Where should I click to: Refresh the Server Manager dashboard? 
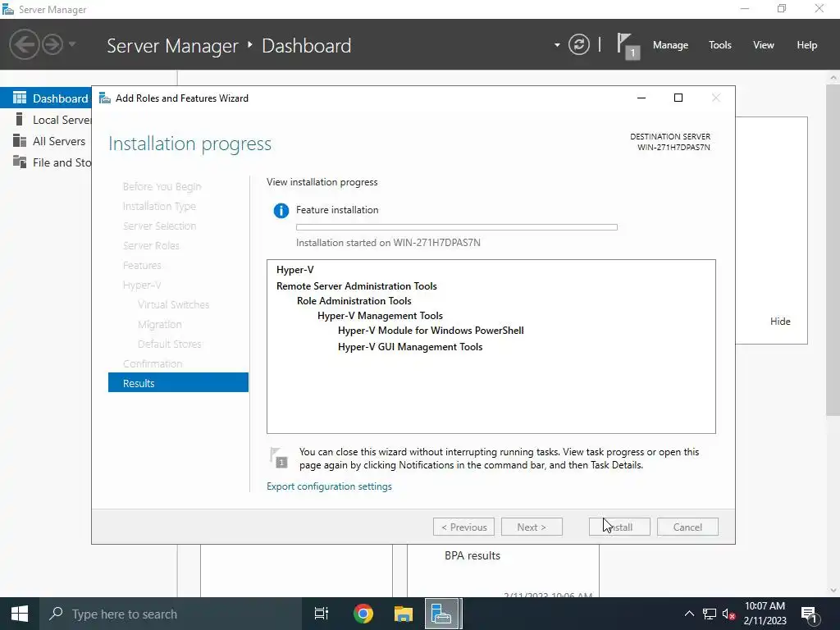(578, 44)
